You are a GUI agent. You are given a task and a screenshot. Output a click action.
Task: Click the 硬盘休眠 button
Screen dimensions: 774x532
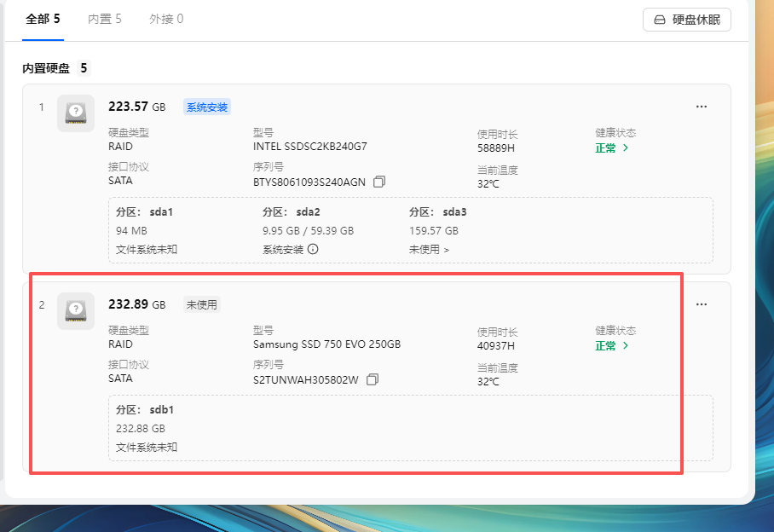tap(687, 20)
